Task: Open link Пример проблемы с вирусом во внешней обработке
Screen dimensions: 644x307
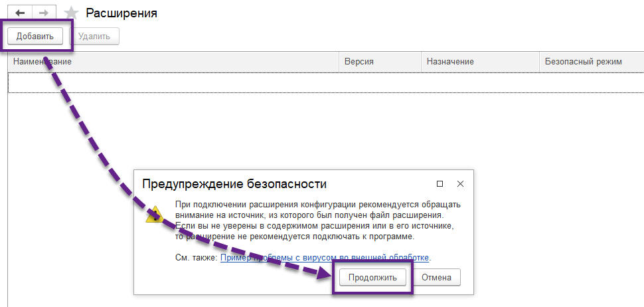Action: click(325, 258)
